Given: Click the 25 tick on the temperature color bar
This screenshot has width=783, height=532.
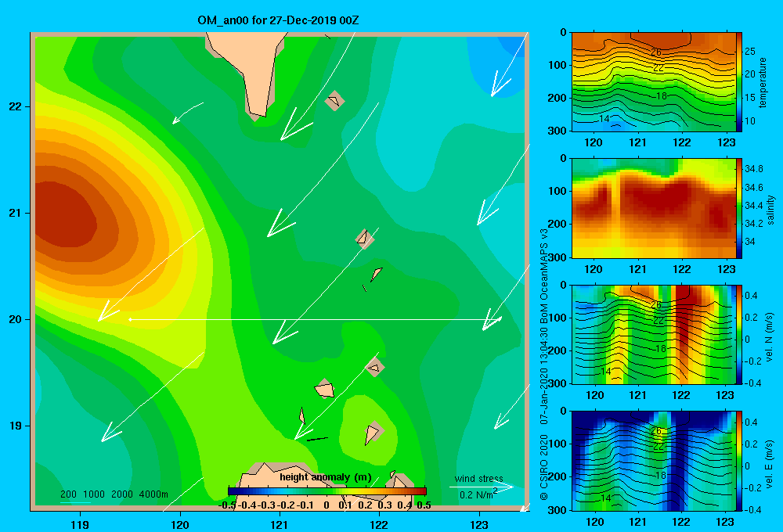Looking at the screenshot, I should coord(750,52).
